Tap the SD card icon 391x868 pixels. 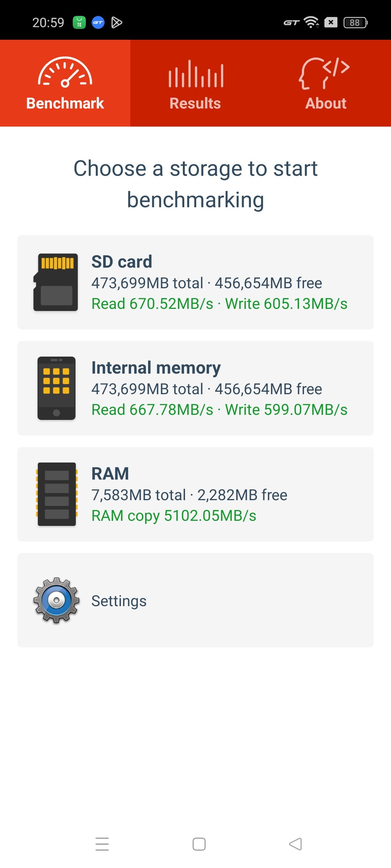point(56,282)
